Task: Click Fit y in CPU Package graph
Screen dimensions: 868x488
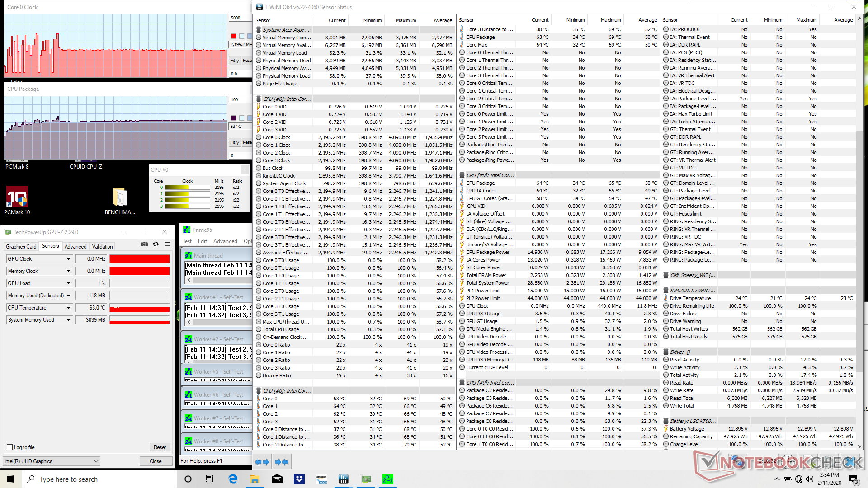Action: pos(235,142)
